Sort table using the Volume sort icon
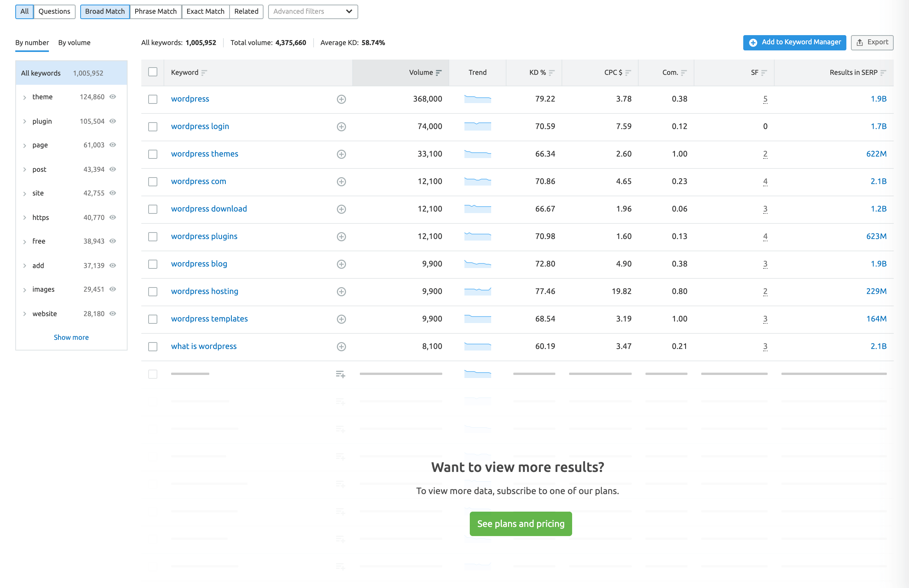The width and height of the screenshot is (909, 588). pos(438,72)
